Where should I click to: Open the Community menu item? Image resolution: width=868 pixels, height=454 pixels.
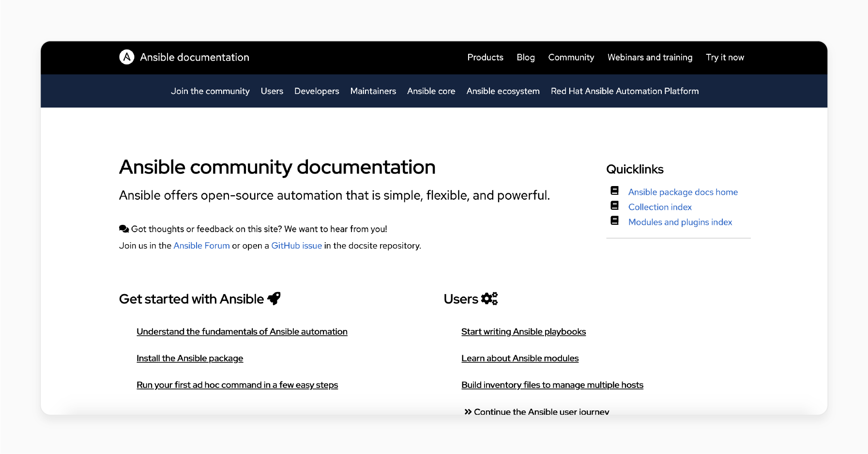[571, 57]
